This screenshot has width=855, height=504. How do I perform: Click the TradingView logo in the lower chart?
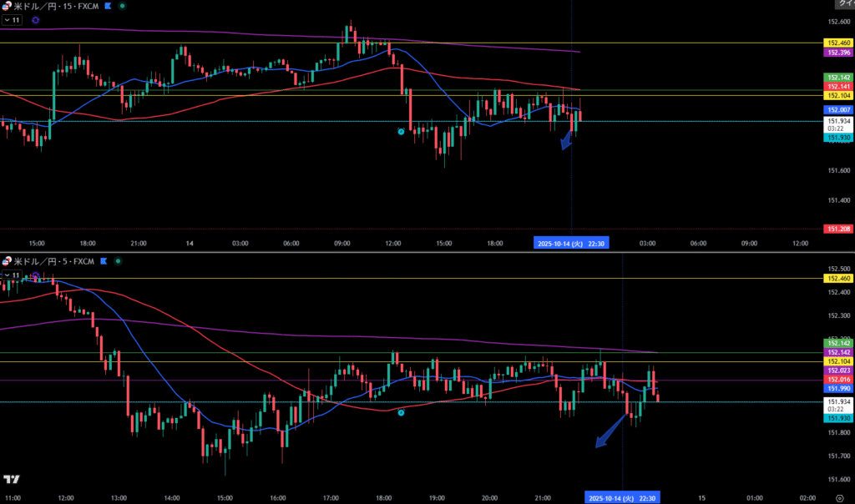click(12, 480)
